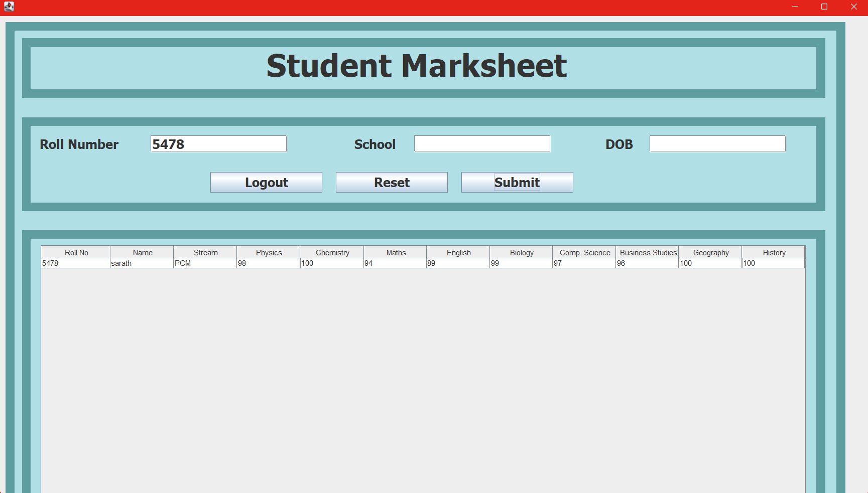
Task: Click the School label
Action: [375, 144]
